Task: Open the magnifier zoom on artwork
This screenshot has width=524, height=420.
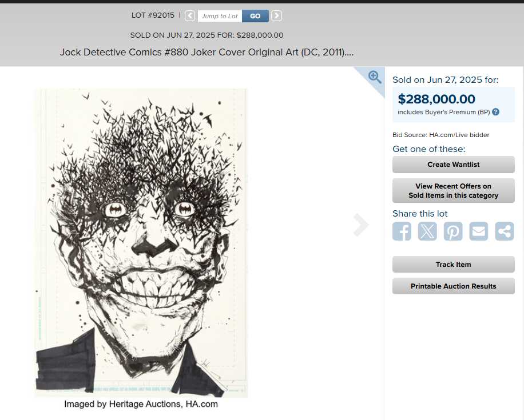Action: click(x=375, y=77)
